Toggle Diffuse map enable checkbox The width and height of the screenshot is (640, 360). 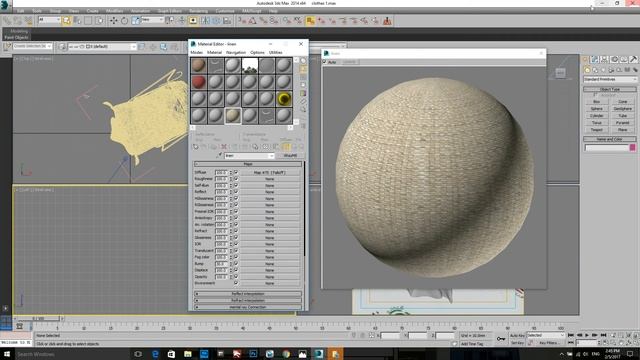236,172
